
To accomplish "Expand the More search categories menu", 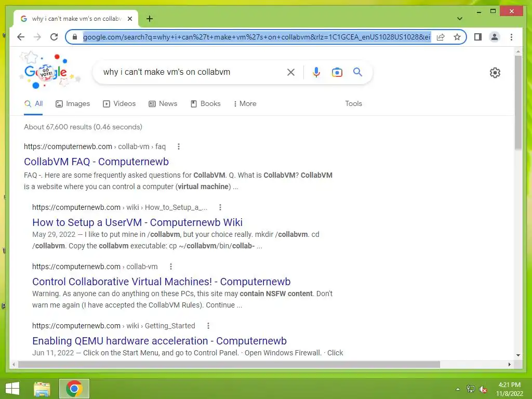I will [245, 104].
